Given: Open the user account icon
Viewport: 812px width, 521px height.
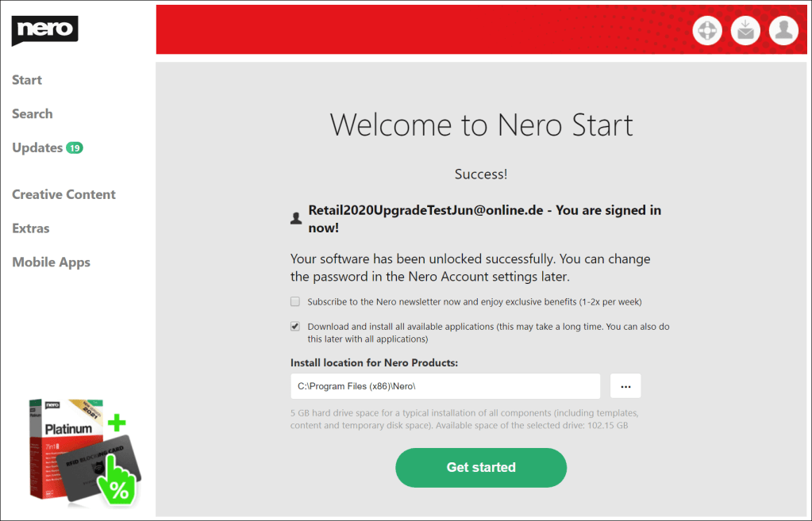Looking at the screenshot, I should (783, 31).
